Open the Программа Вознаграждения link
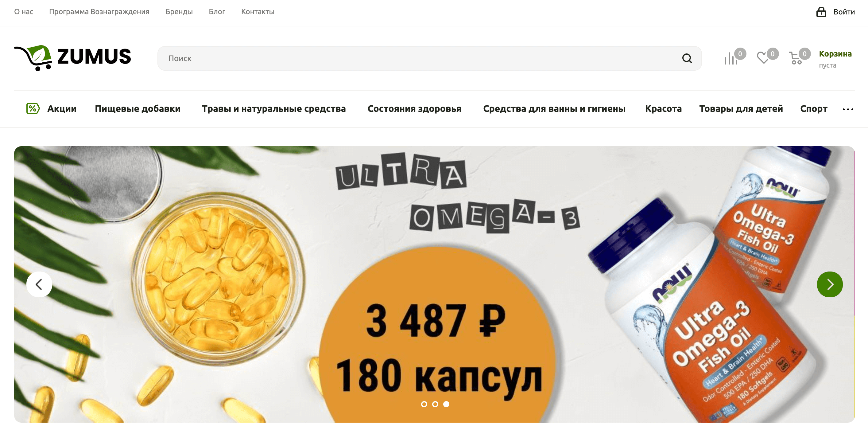Image resolution: width=868 pixels, height=438 pixels. pyautogui.click(x=99, y=12)
